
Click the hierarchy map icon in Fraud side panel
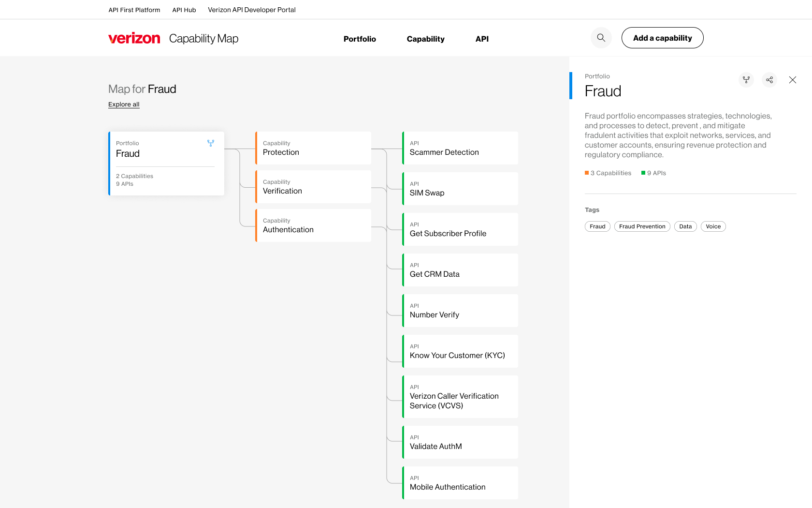pos(746,80)
